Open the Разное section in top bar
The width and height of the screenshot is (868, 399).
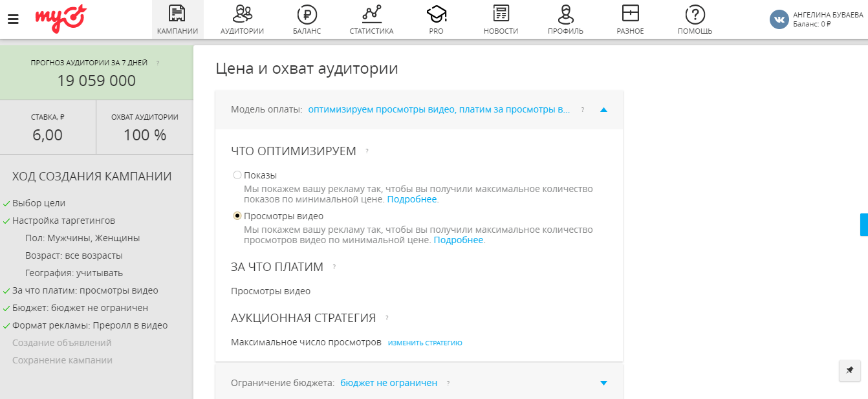(x=629, y=14)
